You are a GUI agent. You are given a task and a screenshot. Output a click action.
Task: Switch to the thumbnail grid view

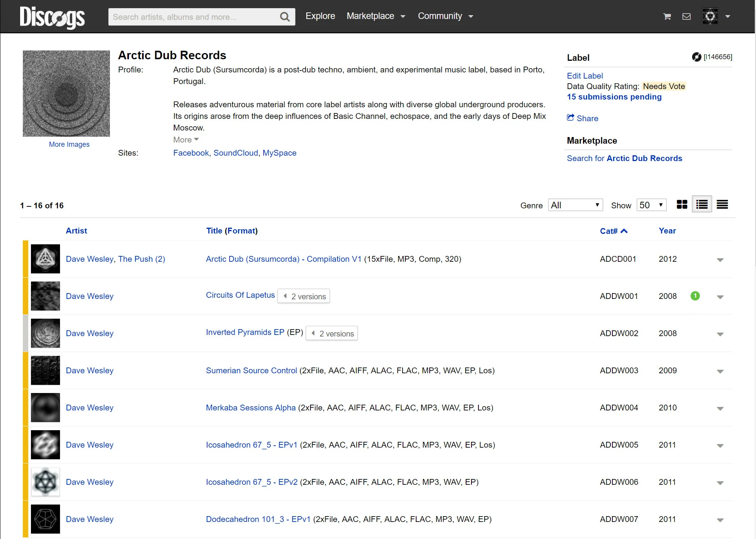tap(682, 204)
